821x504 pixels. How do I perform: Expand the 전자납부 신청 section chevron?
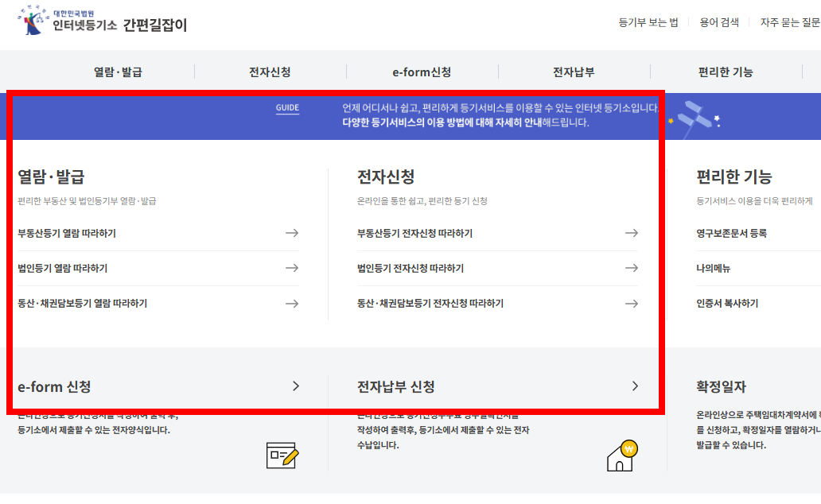(634, 386)
